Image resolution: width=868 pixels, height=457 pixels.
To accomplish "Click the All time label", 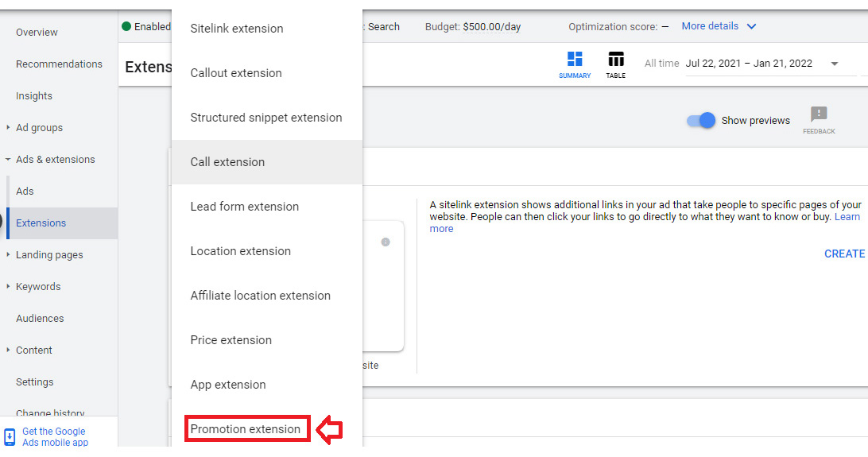I will [x=661, y=63].
